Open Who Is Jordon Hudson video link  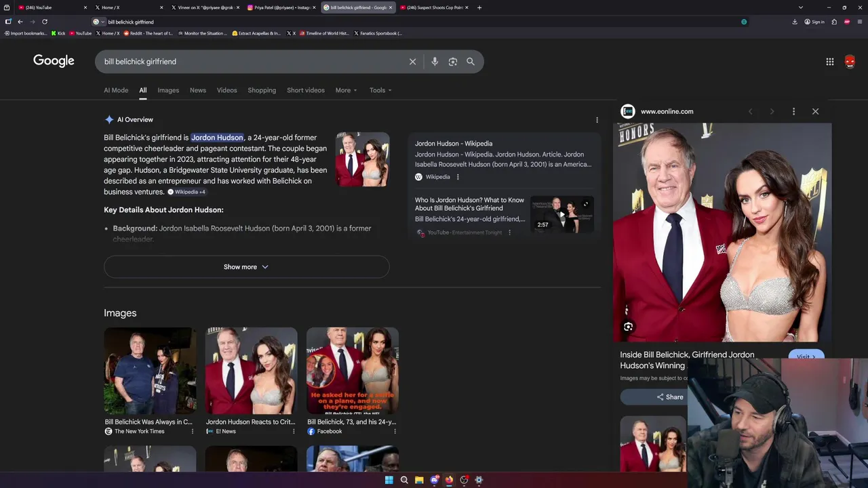(469, 204)
